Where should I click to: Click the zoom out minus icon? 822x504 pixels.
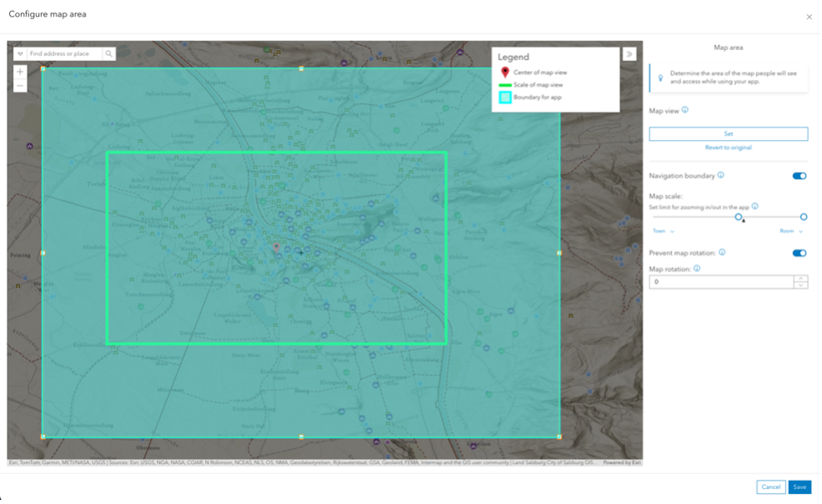[20, 86]
